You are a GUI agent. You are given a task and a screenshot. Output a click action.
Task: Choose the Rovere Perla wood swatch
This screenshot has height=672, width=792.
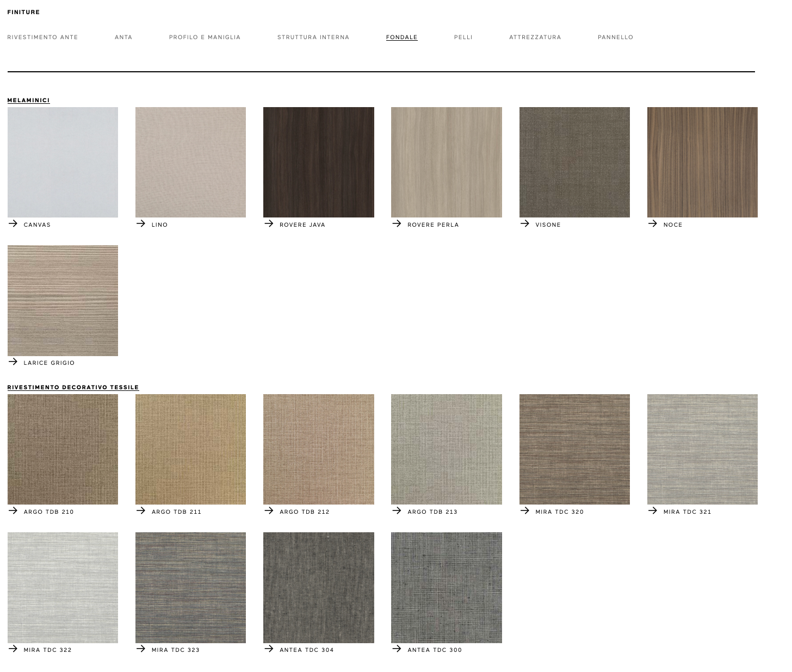446,162
